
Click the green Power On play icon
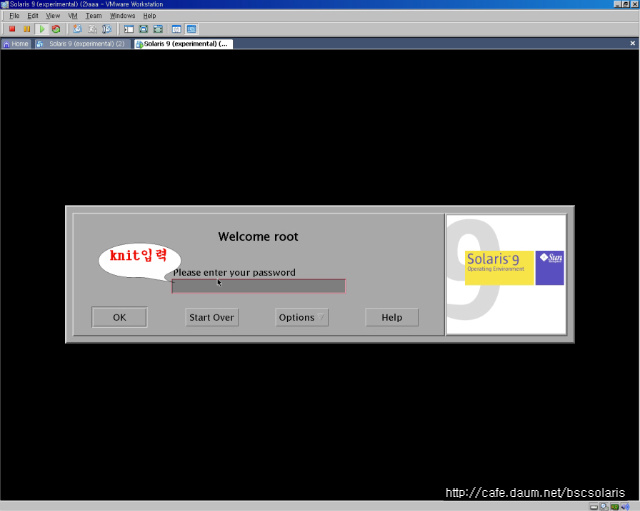point(42,29)
